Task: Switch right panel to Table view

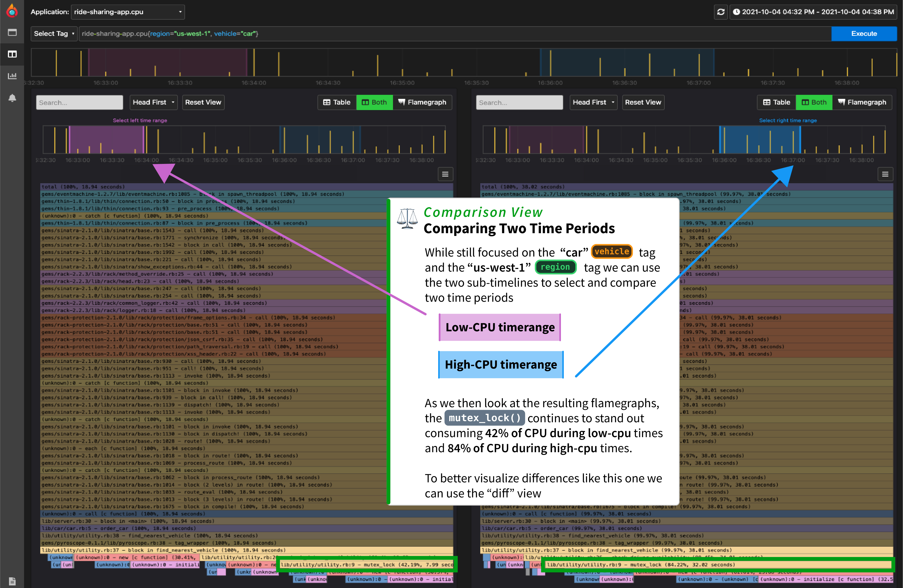Action: click(x=776, y=102)
